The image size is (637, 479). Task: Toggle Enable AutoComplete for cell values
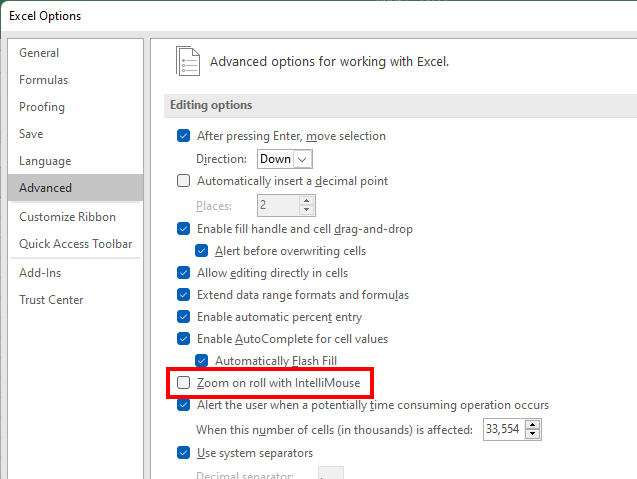coord(184,339)
